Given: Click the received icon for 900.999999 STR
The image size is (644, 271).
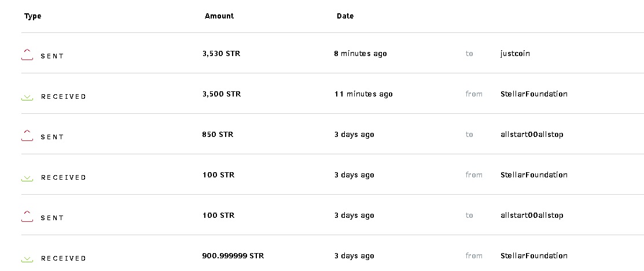Looking at the screenshot, I should pos(27,259).
